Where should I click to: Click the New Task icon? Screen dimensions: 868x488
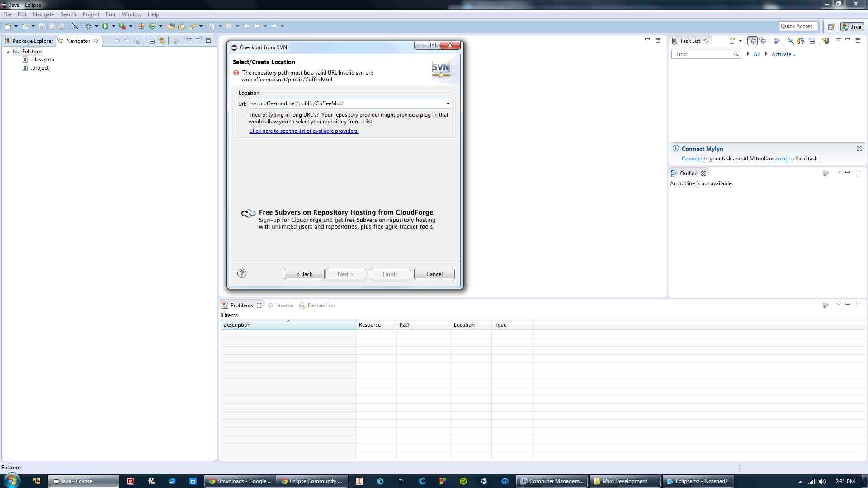pos(732,41)
